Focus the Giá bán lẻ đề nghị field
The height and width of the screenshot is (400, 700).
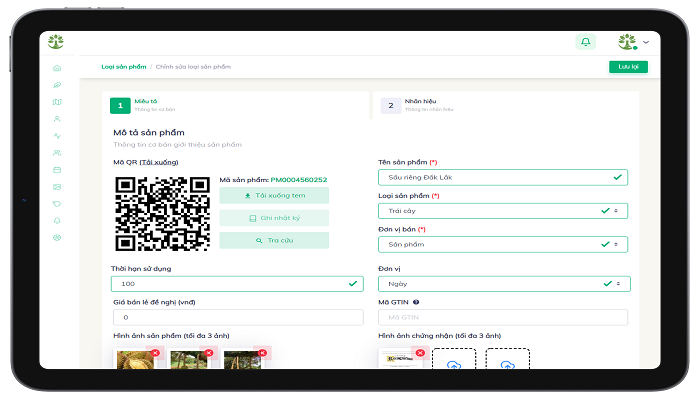238,317
